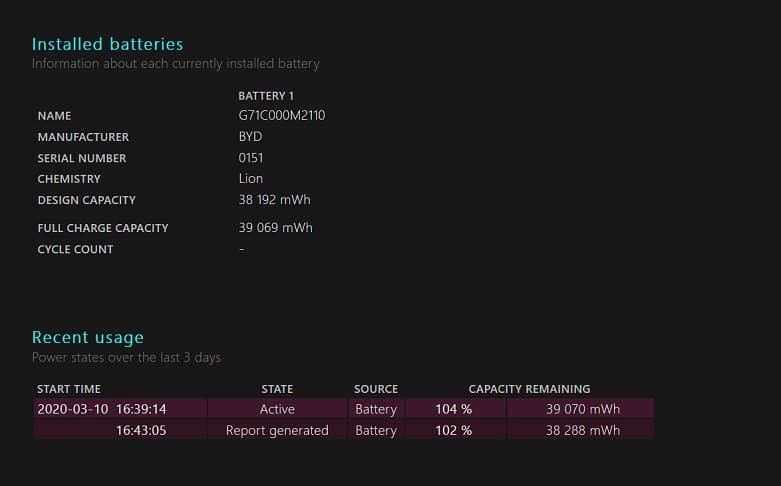
Task: Click full charge capacity 39 069 mWh
Action: tap(275, 228)
